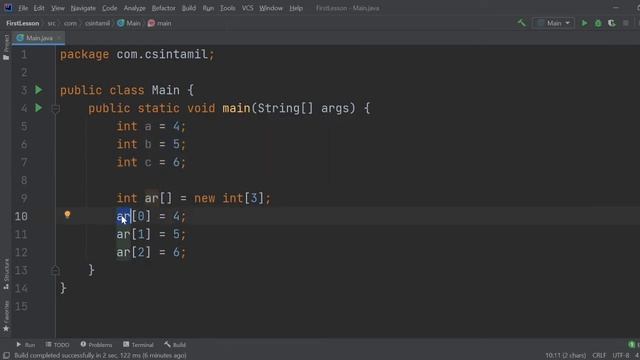Click main method breadcrumb
Screen dimensions: 640x360
(160, 23)
